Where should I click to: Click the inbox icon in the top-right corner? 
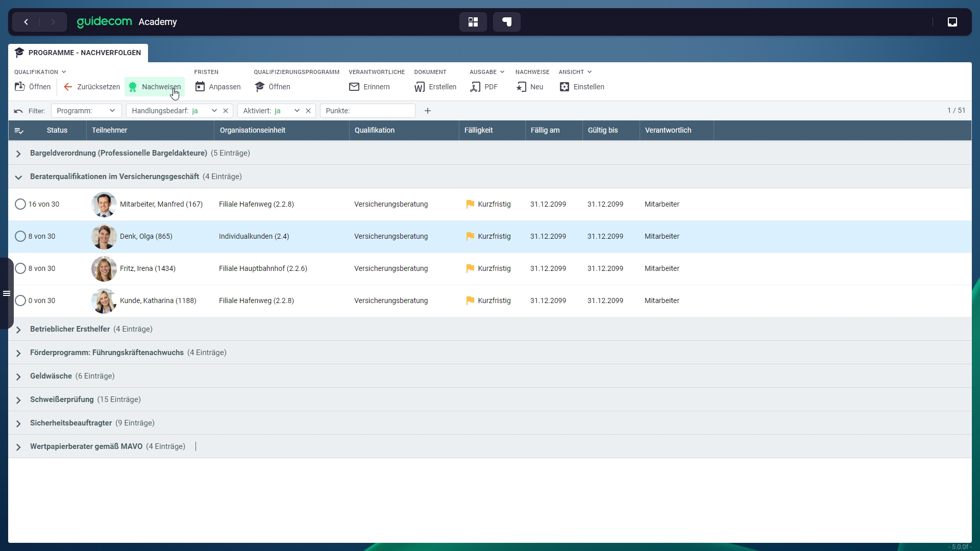click(952, 22)
